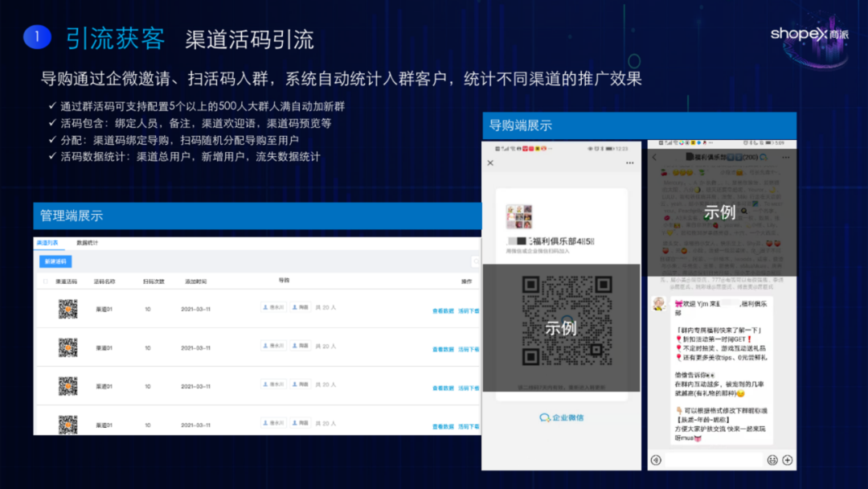Tap the sender avatar beside welcome message
The width and height of the screenshot is (868, 489).
tap(659, 303)
